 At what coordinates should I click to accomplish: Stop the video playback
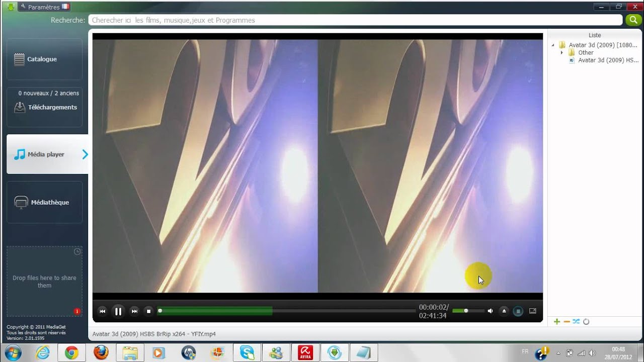click(148, 311)
